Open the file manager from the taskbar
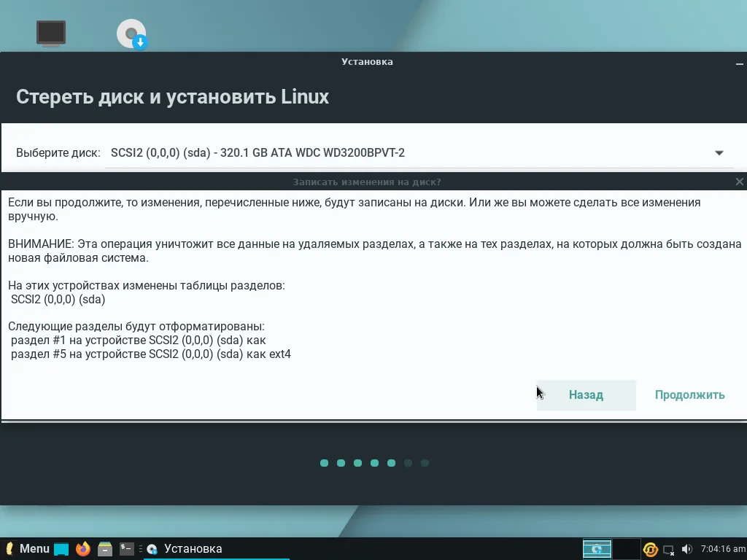This screenshot has width=747, height=560. 104,548
